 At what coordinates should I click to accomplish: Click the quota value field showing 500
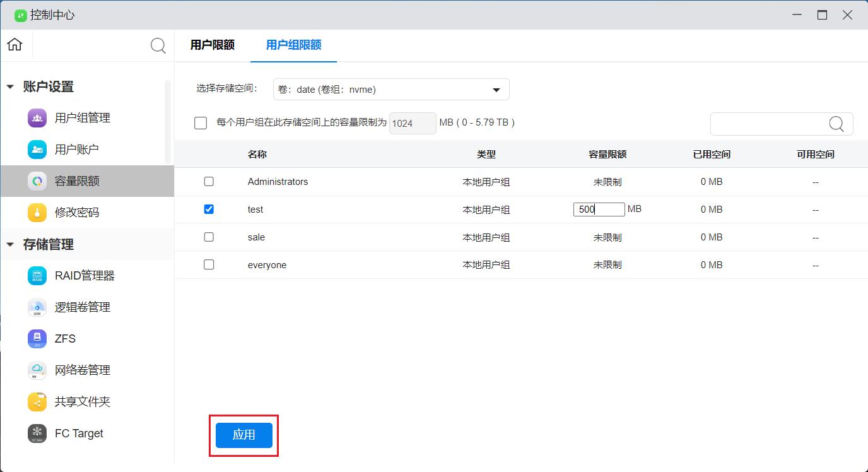tap(597, 209)
